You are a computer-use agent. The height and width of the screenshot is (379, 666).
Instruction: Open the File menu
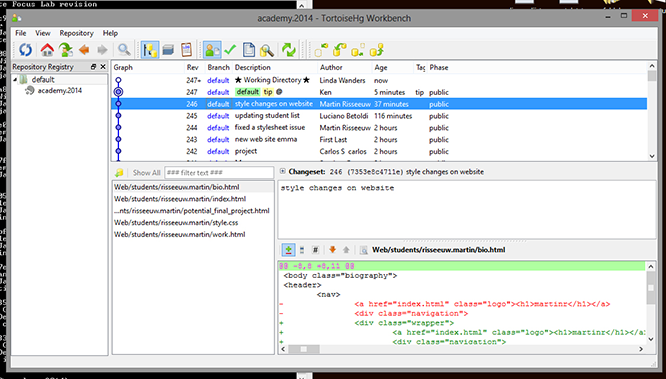(21, 33)
